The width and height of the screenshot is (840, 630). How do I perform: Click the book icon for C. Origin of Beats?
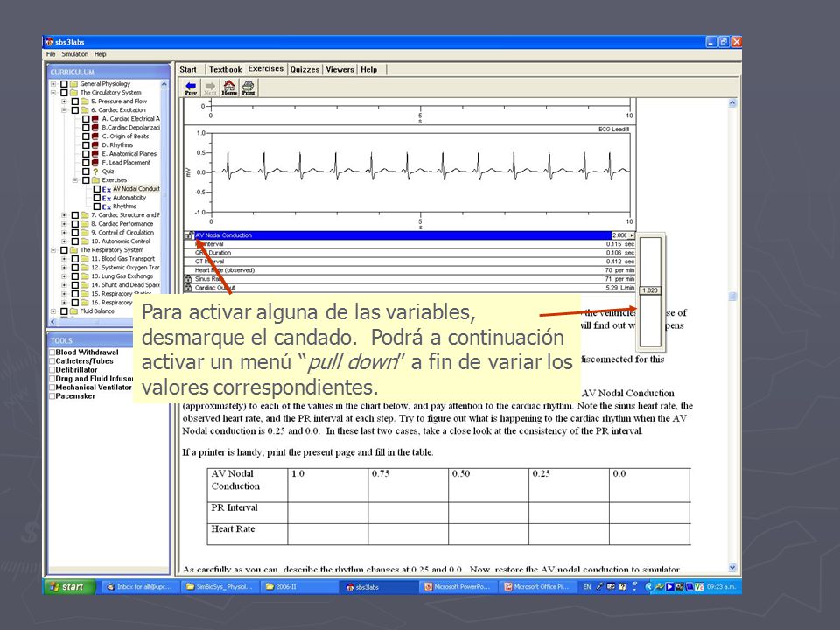tap(95, 136)
